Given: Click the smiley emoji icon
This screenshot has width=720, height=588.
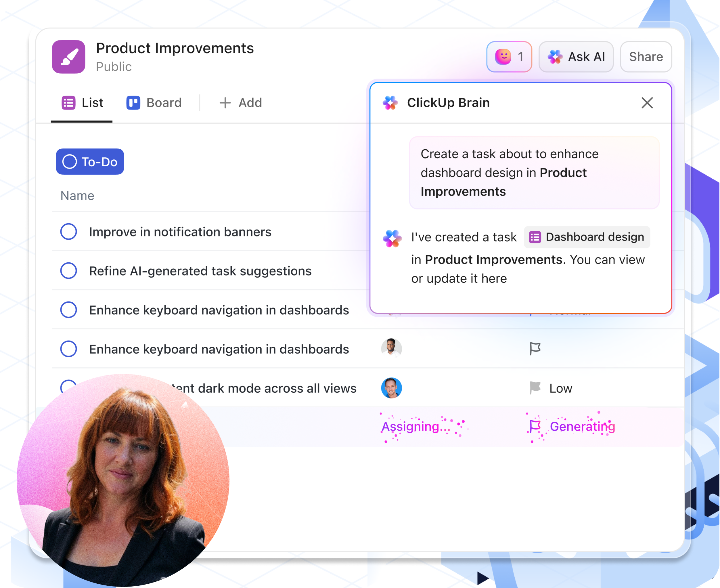Looking at the screenshot, I should click(503, 57).
